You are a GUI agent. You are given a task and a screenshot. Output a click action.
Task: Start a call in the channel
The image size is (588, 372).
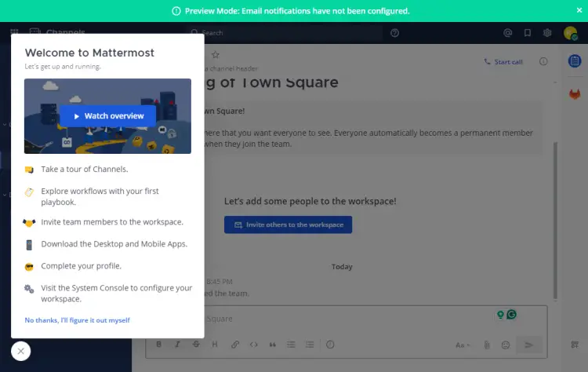tap(503, 62)
